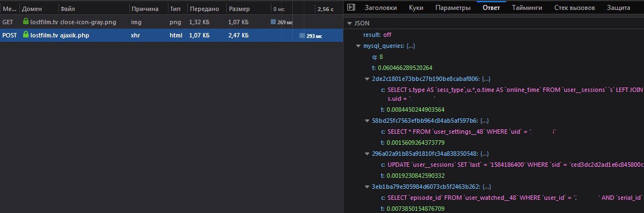Collapse the mysql_queries node
This screenshot has width=644, height=213.
[x=358, y=46]
